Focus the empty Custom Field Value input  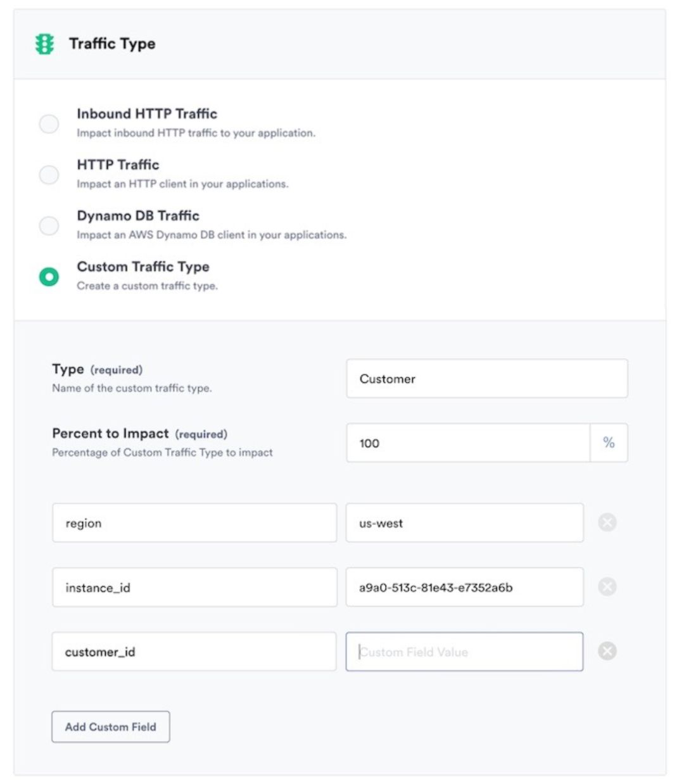(x=464, y=652)
